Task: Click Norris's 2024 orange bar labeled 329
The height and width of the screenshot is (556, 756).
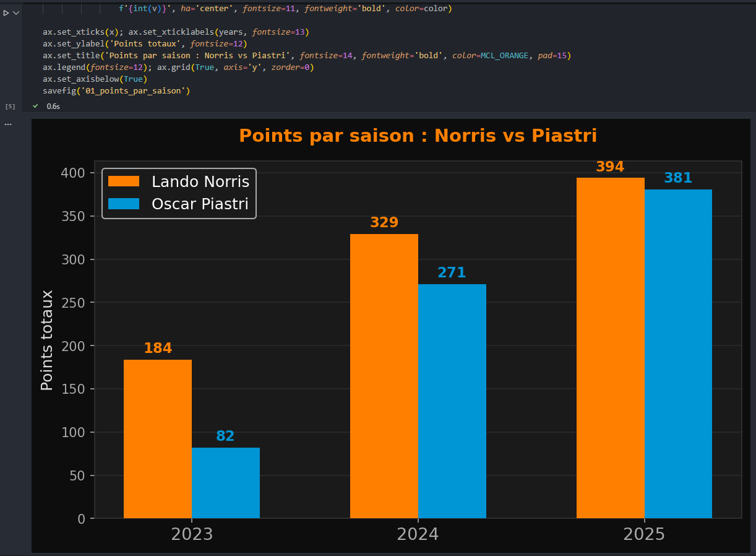Action: [384, 376]
